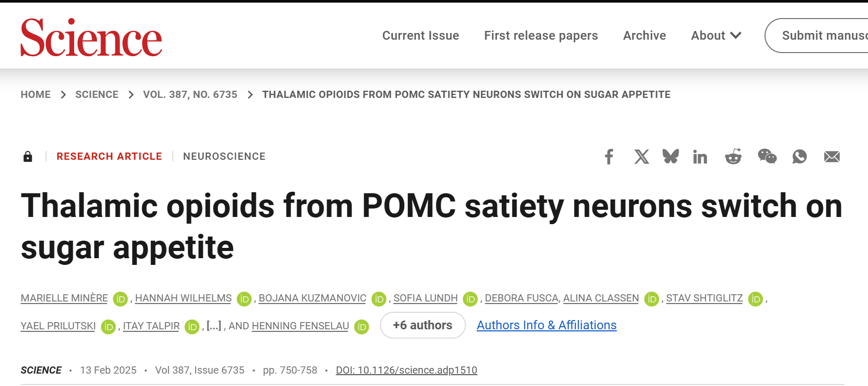This screenshot has width=868, height=386.
Task: Open Henning Fenselau's ORCID iD icon
Action: [x=362, y=327]
